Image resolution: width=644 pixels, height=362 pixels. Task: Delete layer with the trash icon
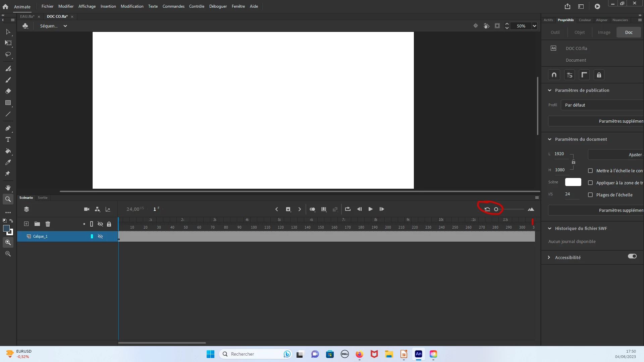tap(48, 224)
